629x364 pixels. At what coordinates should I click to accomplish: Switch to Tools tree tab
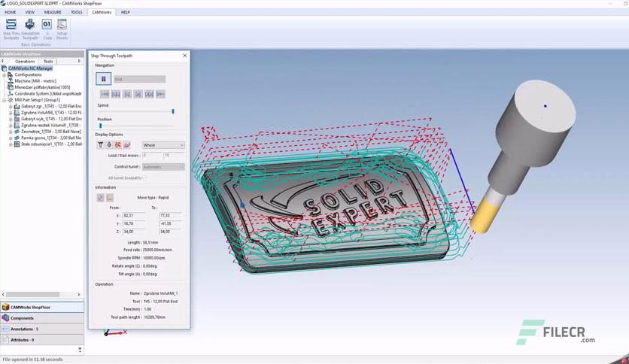48,62
